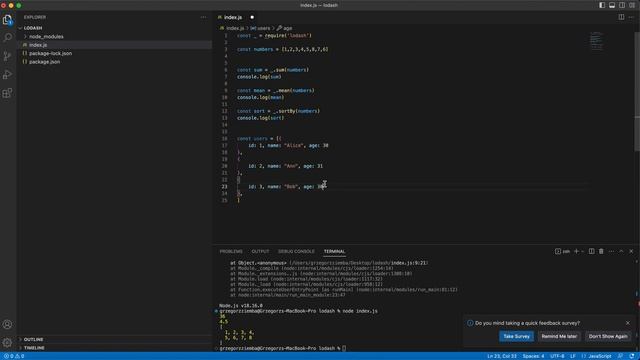640x360 pixels.
Task: Change file encoding UTF-8
Action: pos(557,356)
